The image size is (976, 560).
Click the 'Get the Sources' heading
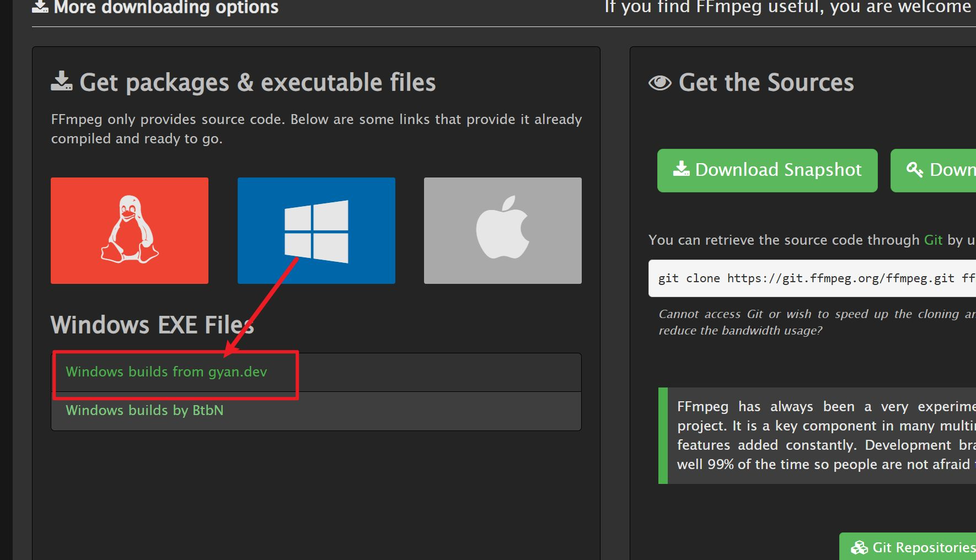(x=751, y=83)
